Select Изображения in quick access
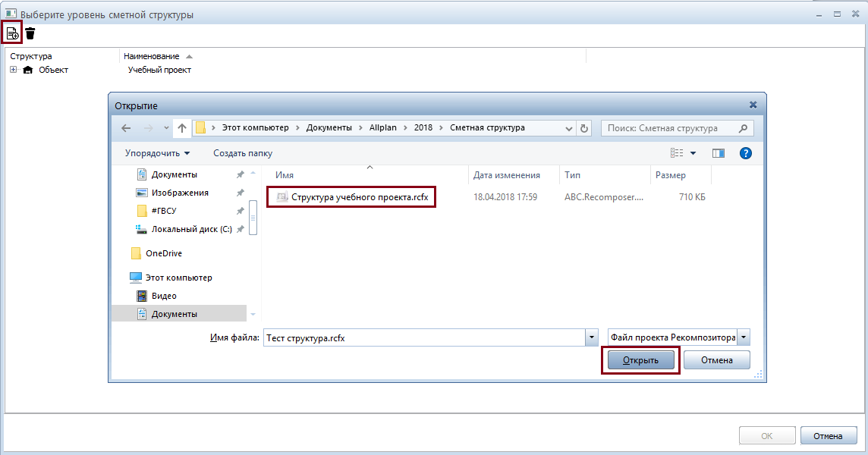Image resolution: width=868 pixels, height=455 pixels. [x=180, y=193]
